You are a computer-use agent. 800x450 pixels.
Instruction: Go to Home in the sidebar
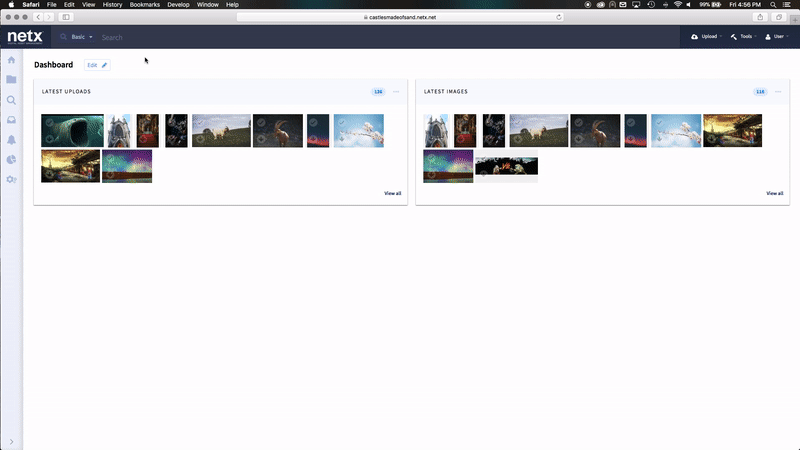(11, 61)
